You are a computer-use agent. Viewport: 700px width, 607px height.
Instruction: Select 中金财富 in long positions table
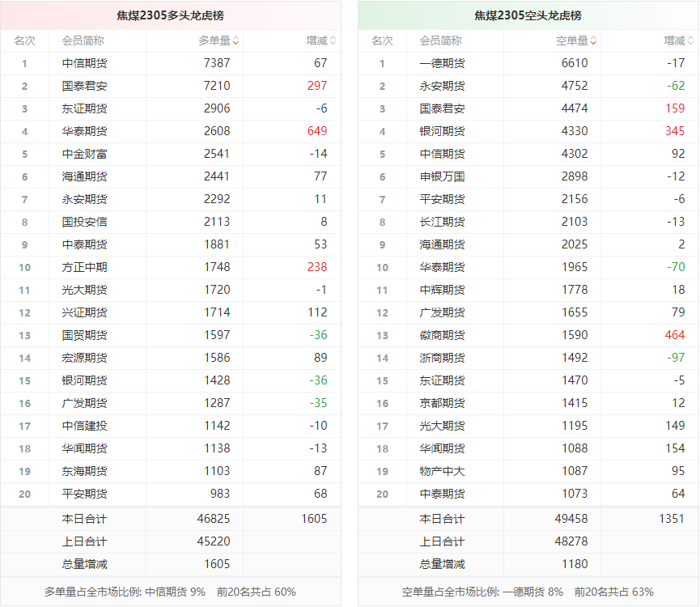[84, 154]
